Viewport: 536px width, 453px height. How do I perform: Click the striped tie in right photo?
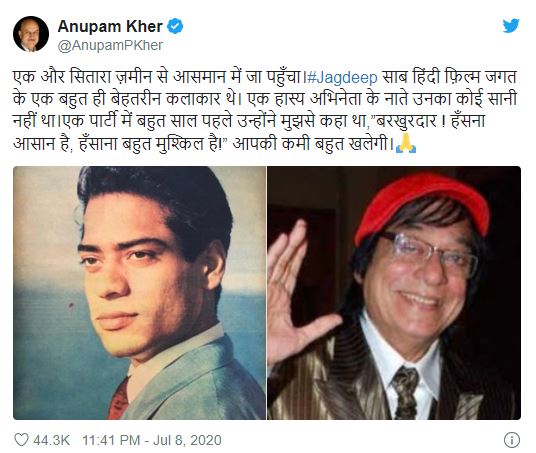click(x=405, y=392)
